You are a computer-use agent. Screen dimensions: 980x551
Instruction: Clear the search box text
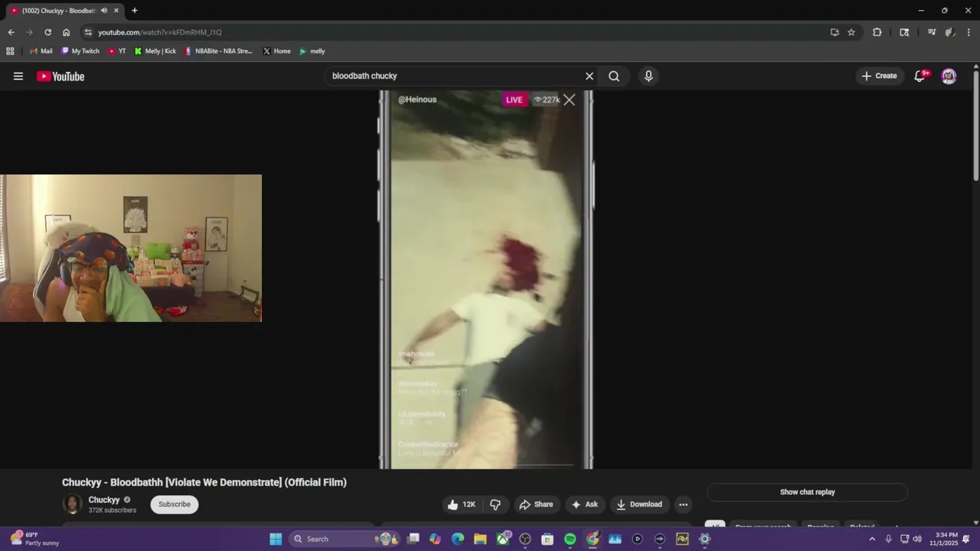coord(590,76)
